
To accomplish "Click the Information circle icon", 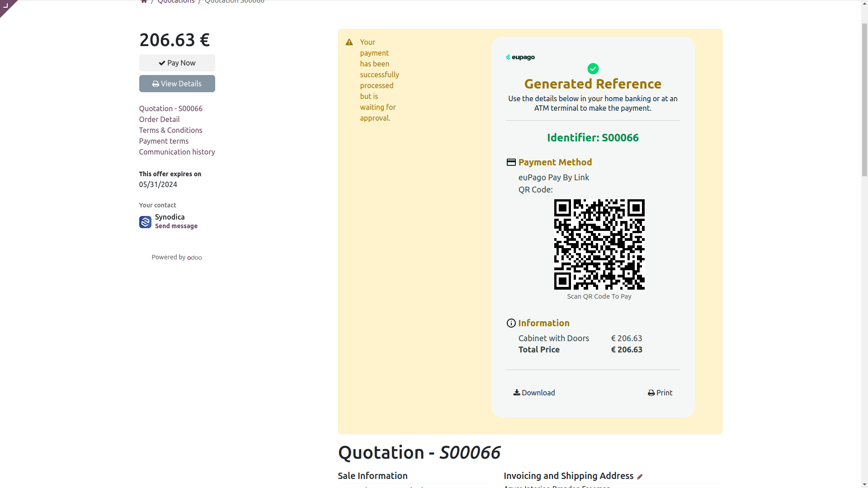I will click(511, 323).
